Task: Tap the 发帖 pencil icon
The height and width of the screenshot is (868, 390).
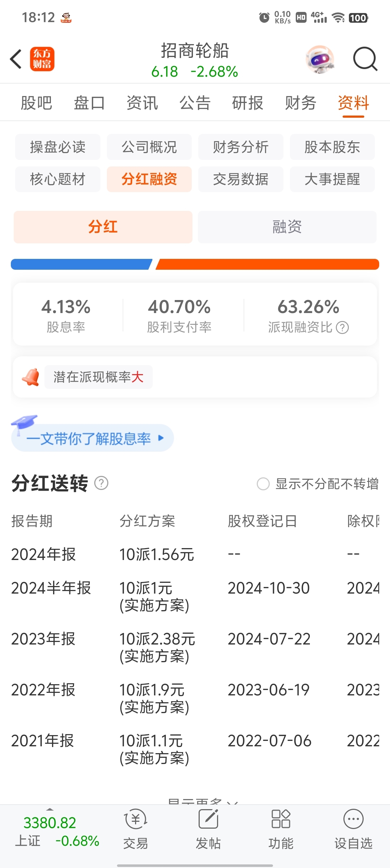Action: click(208, 819)
